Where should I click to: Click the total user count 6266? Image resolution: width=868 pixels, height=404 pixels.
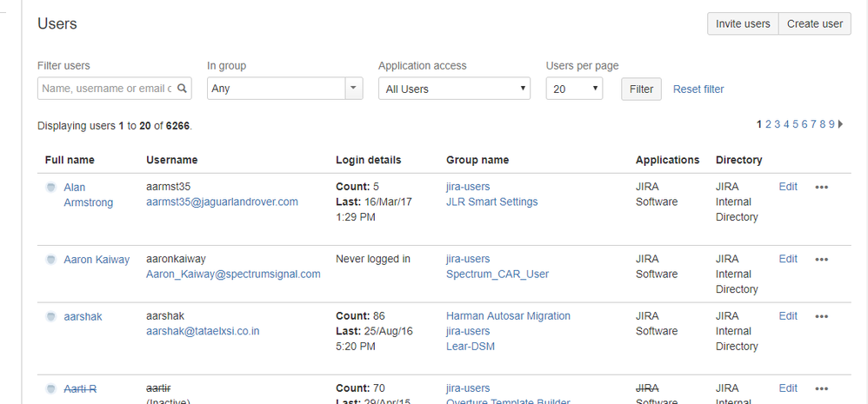tap(177, 126)
